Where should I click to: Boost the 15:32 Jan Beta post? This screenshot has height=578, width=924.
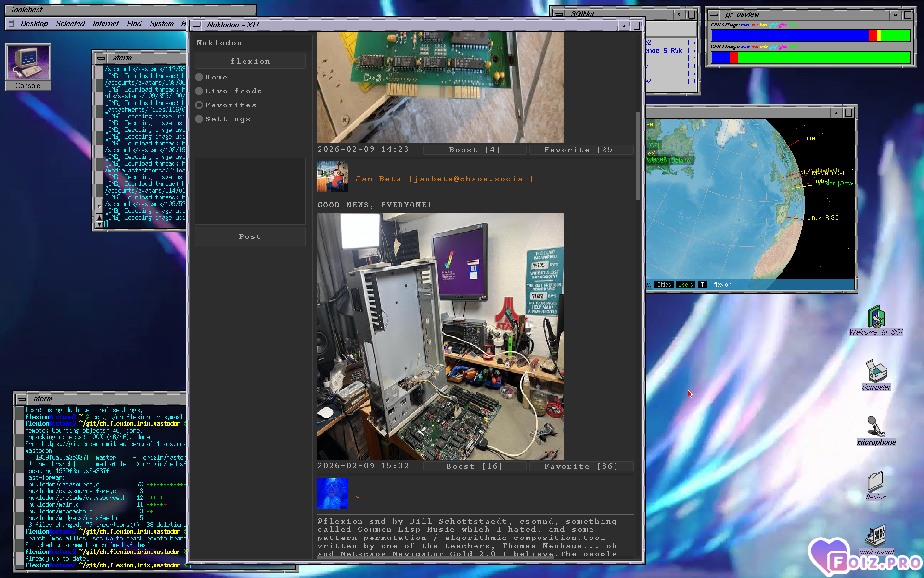coord(474,466)
